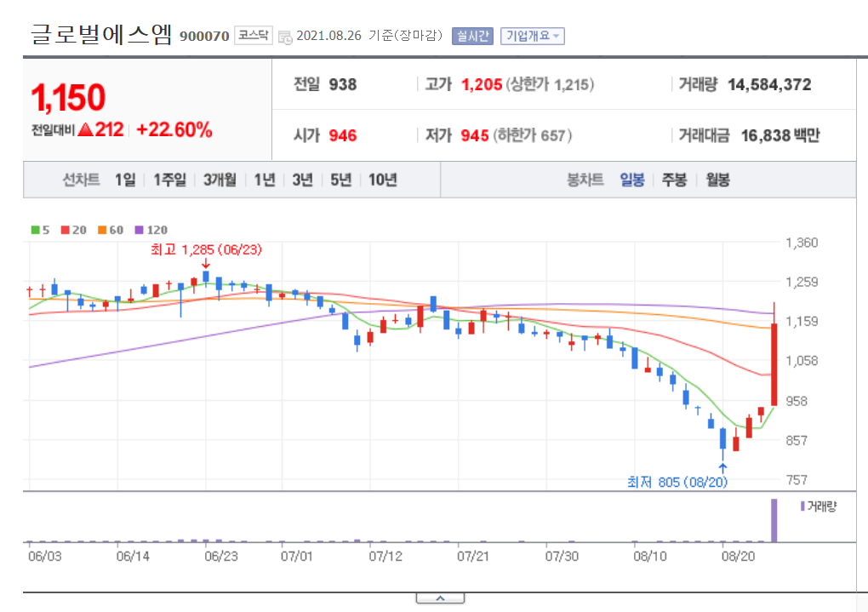Click the 거래량 value 14,584,372
Screen dimensions: 868x612
pos(769,85)
